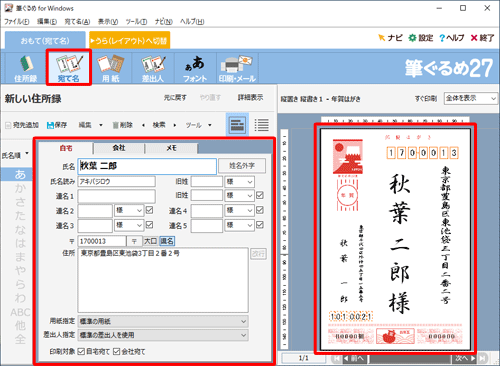The width and height of the screenshot is (500, 366).
Task: Click the 〒 postal lookup button
Action: (134, 241)
